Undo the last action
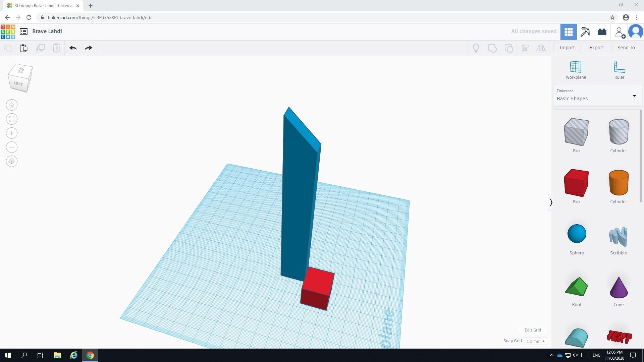The width and height of the screenshot is (644, 362). tap(73, 48)
